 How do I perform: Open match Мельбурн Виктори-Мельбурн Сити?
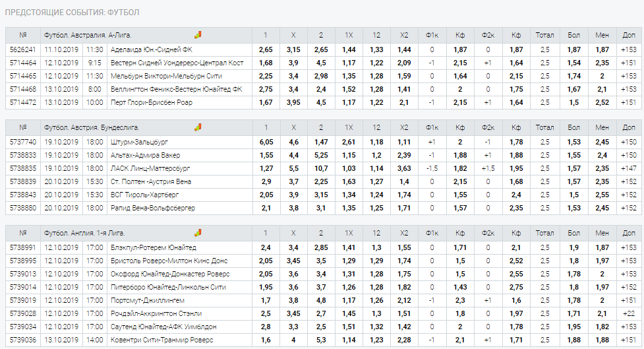[166, 76]
